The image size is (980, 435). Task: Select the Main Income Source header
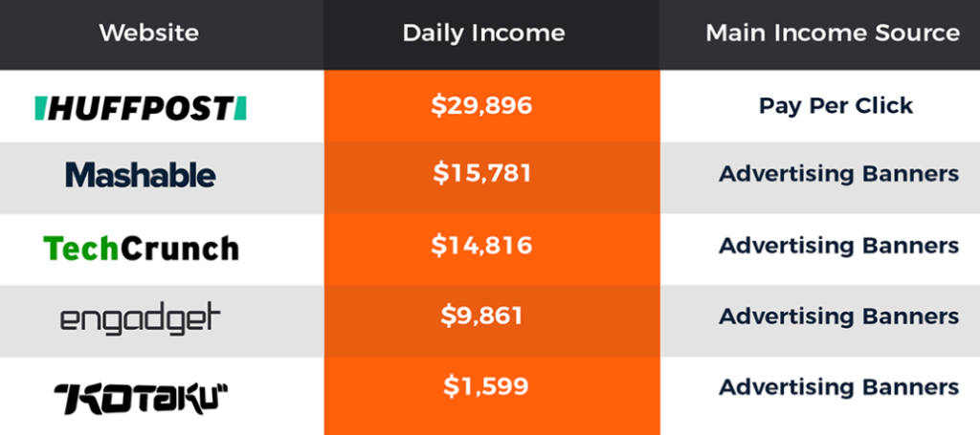[833, 33]
